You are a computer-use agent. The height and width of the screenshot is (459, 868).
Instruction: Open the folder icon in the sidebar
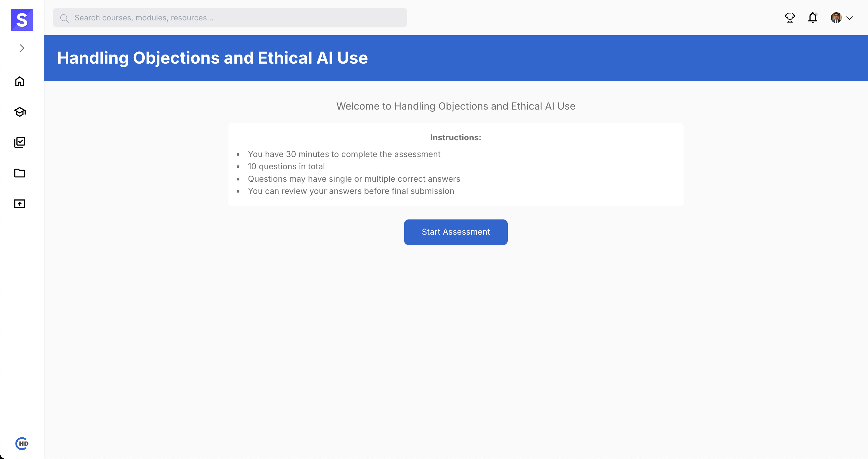(20, 173)
